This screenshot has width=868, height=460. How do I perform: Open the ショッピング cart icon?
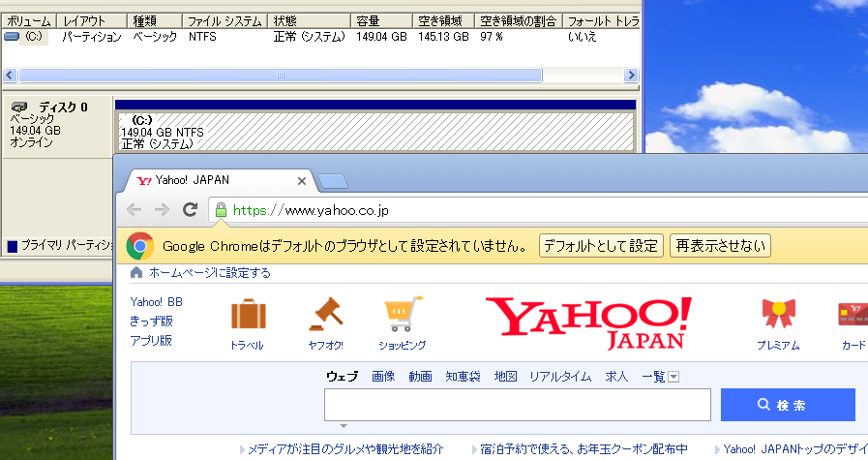coord(403,314)
